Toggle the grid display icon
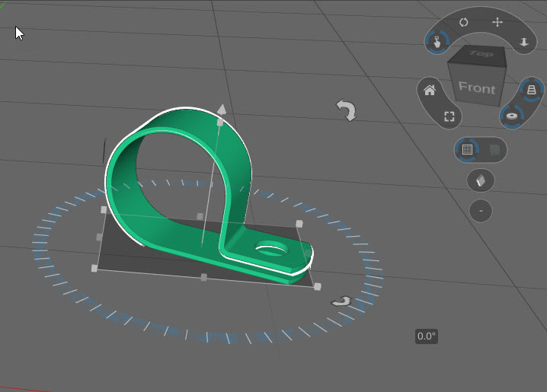 tap(467, 149)
